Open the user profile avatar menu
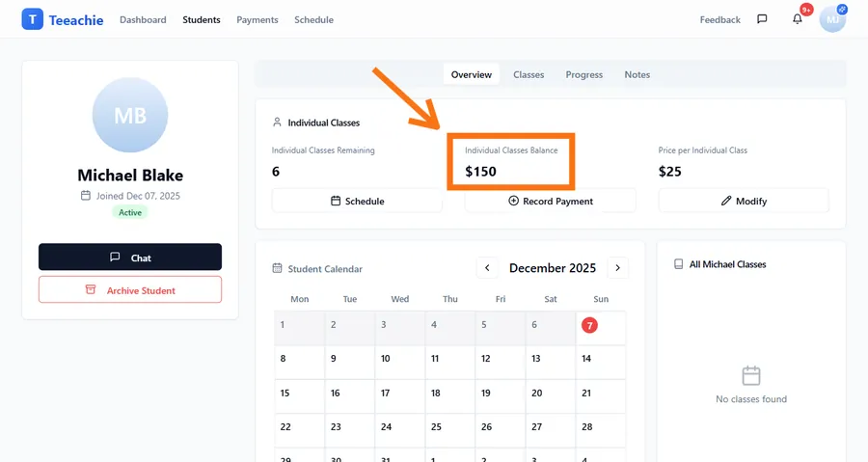 (x=831, y=19)
